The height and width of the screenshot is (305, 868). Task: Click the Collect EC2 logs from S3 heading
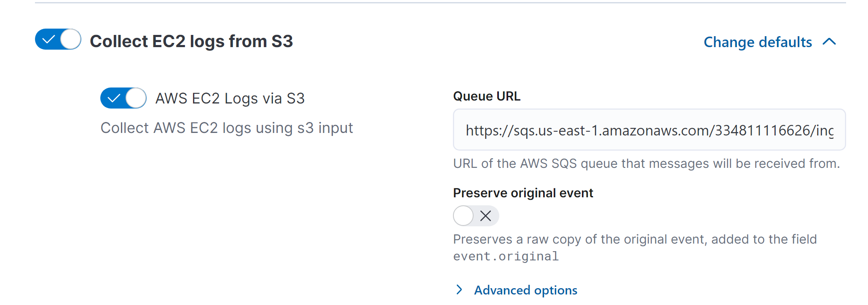pyautogui.click(x=191, y=41)
